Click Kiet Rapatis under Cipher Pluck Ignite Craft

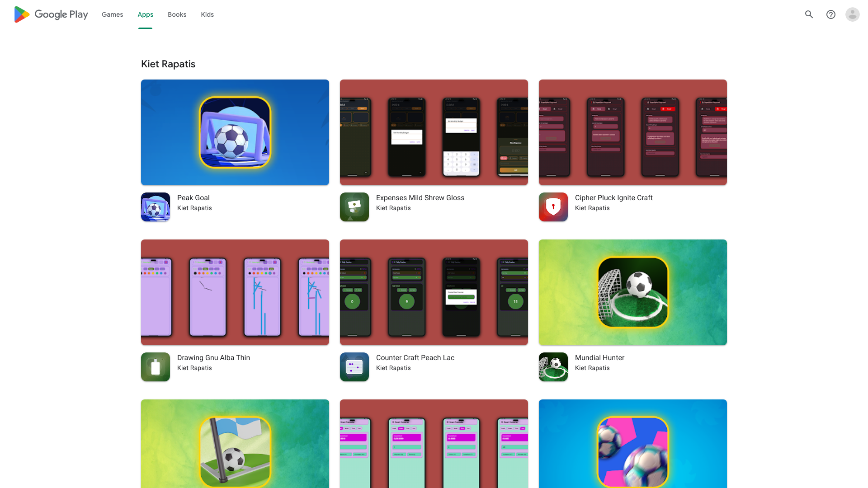point(592,208)
